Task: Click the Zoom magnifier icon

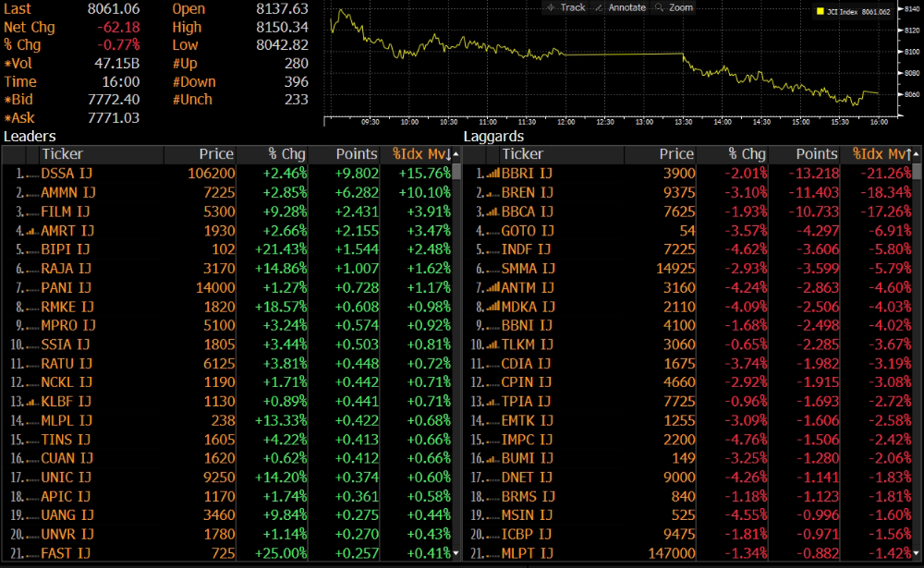Action: tap(659, 7)
